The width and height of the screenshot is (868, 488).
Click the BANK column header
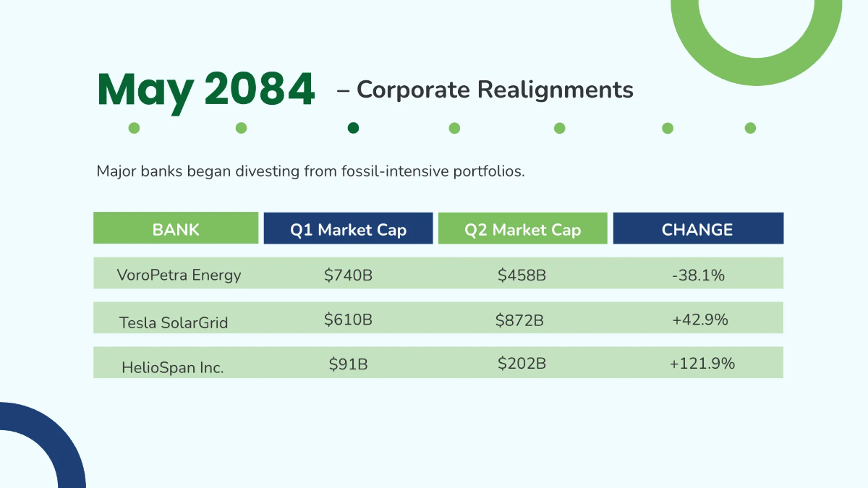pos(176,230)
